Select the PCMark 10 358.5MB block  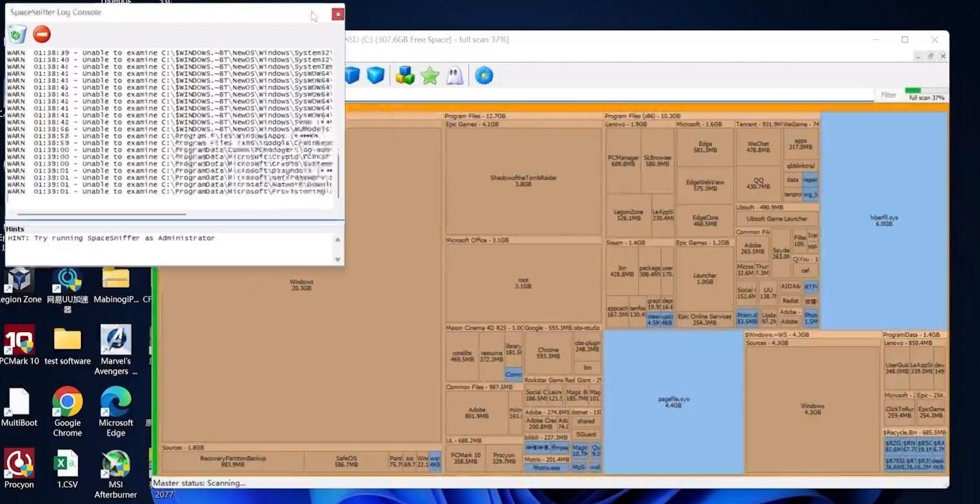465,458
